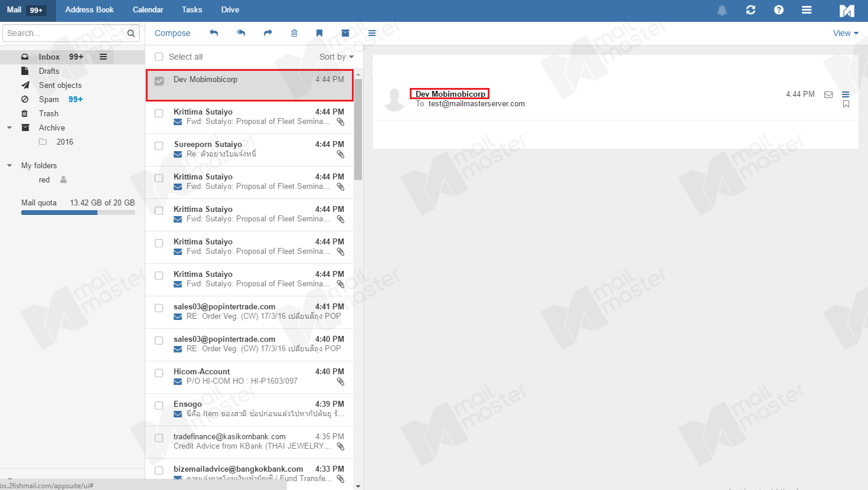Viewport: 868px width, 490px height.
Task: Archive the email via toolbar icon
Action: (345, 33)
